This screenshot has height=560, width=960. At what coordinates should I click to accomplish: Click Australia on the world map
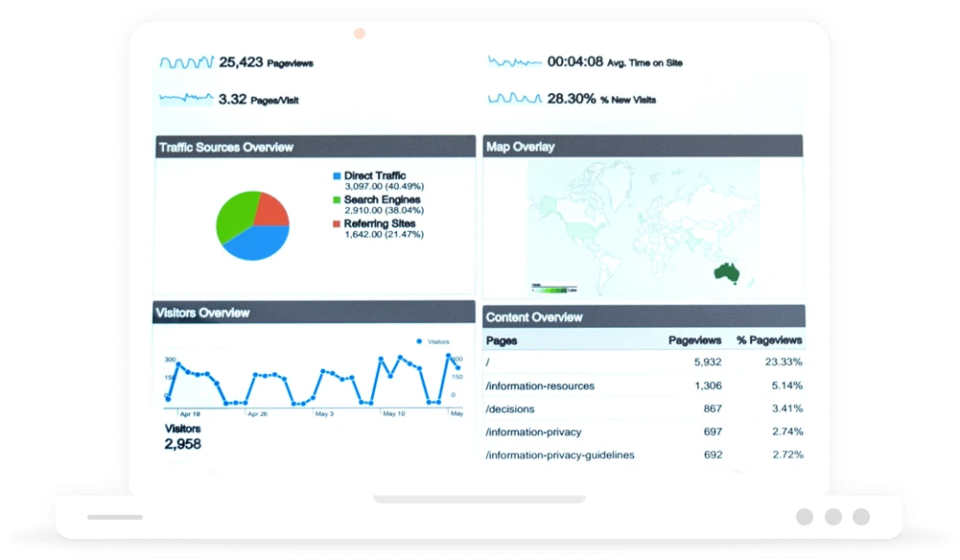(728, 273)
